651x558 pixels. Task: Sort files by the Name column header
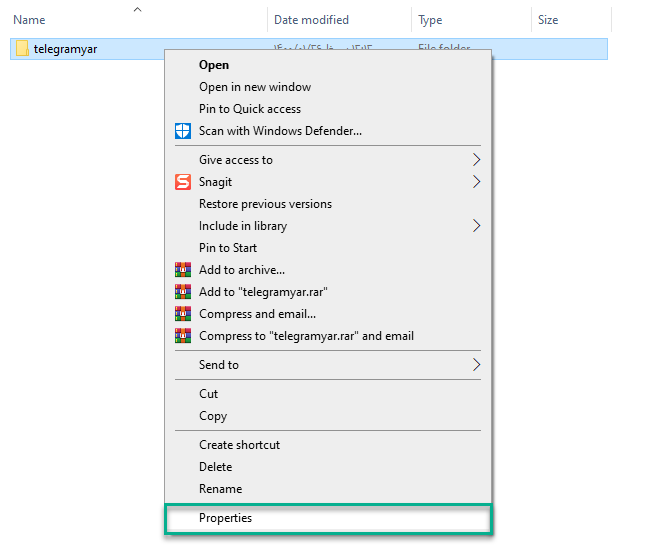(x=30, y=20)
